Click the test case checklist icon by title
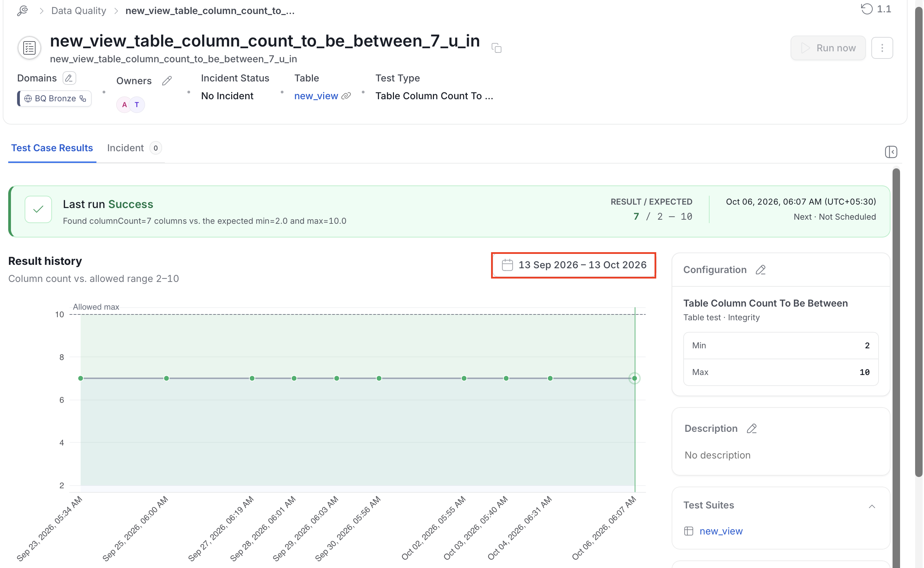This screenshot has height=568, width=924. tap(29, 48)
